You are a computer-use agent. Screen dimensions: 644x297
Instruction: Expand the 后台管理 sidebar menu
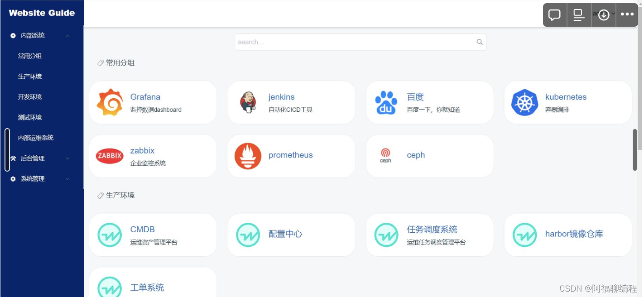pyautogui.click(x=67, y=158)
